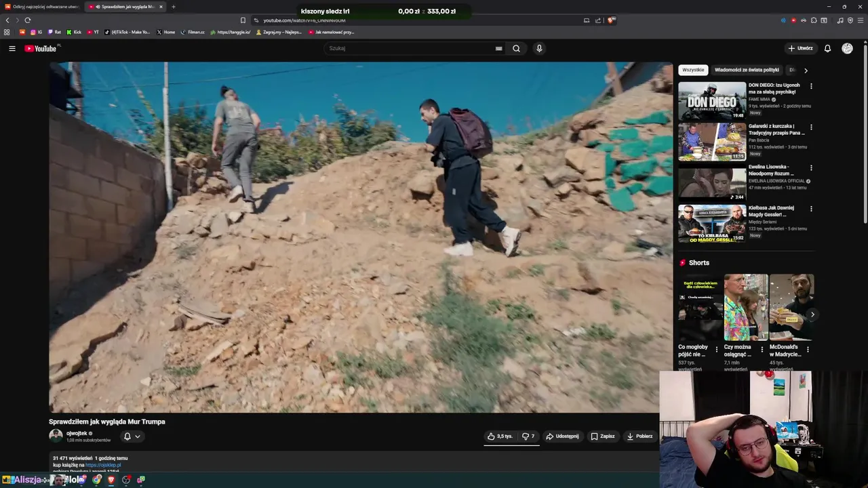Click the picture-in-picture icon in address bar

(587, 20)
